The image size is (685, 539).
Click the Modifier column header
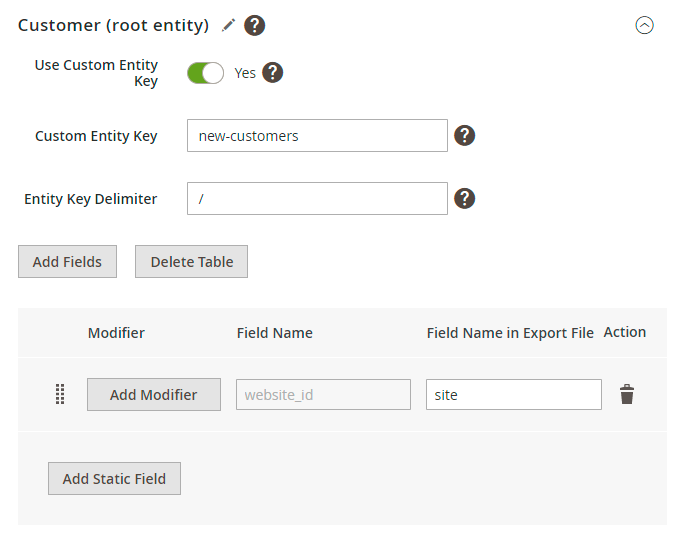tap(116, 333)
